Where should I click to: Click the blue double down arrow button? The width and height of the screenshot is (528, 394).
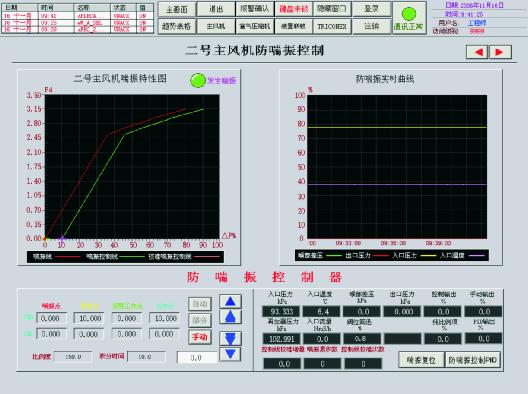pyautogui.click(x=230, y=338)
